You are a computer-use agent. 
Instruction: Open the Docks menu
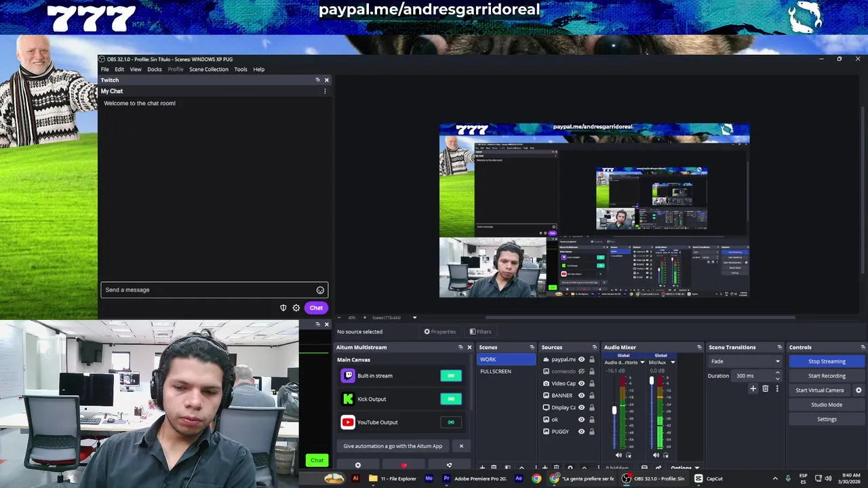click(x=155, y=69)
